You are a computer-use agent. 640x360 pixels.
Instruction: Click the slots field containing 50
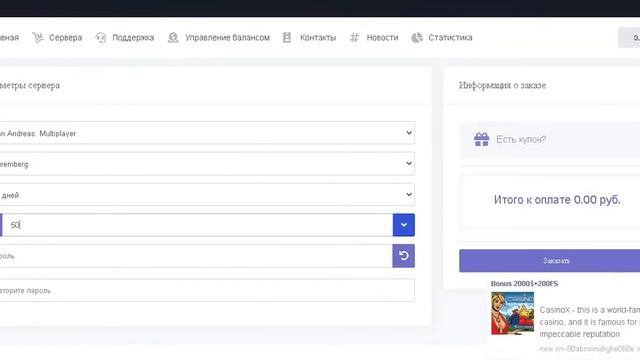click(x=198, y=225)
